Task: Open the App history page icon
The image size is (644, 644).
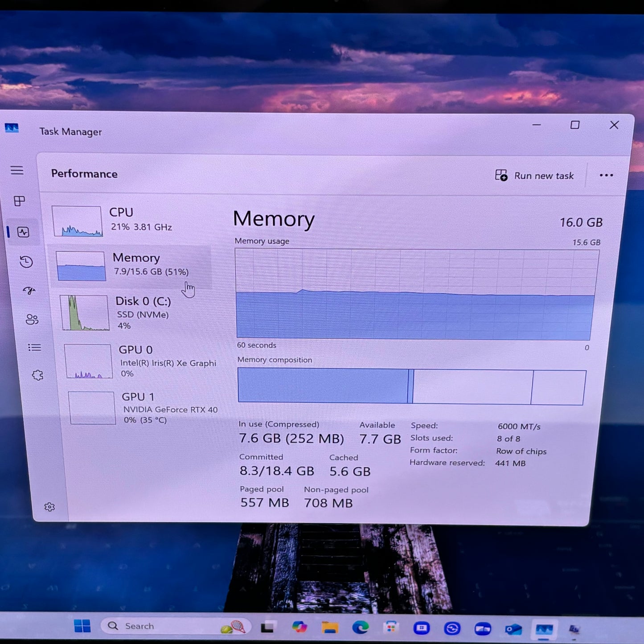Action: pos(26,263)
